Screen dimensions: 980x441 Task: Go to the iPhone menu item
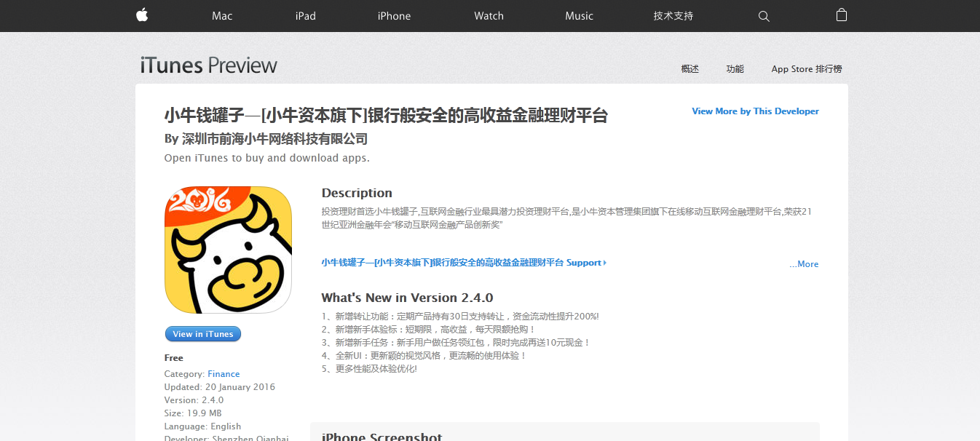pyautogui.click(x=394, y=16)
